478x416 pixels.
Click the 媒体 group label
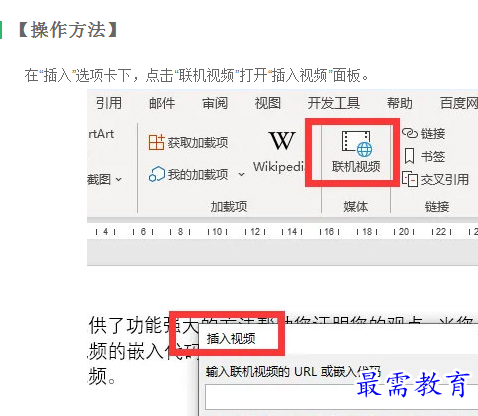click(356, 207)
